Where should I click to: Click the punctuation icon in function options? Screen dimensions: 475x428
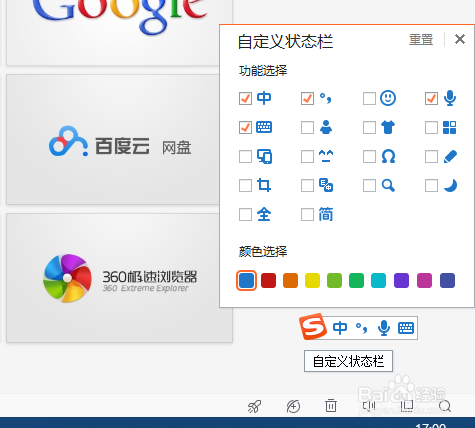pos(325,98)
